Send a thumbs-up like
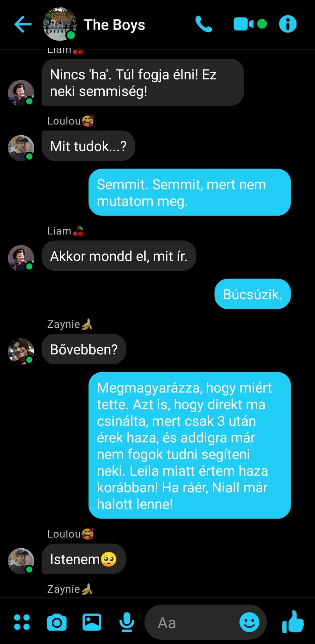 [293, 622]
